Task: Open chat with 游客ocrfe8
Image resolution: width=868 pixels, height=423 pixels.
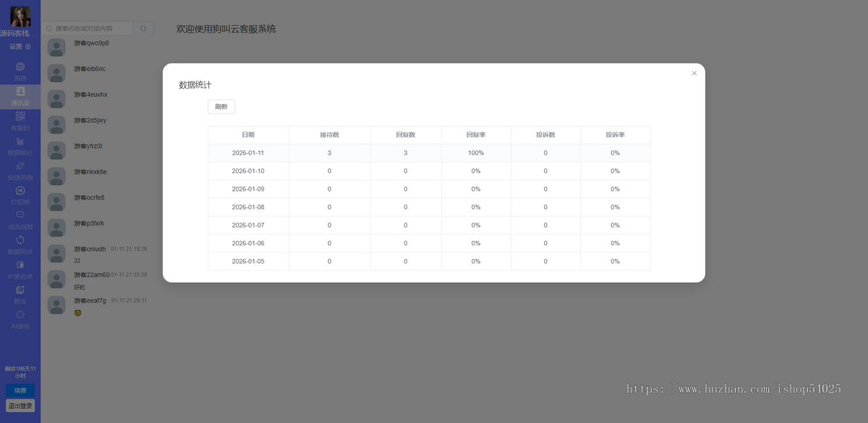Action: tap(98, 202)
